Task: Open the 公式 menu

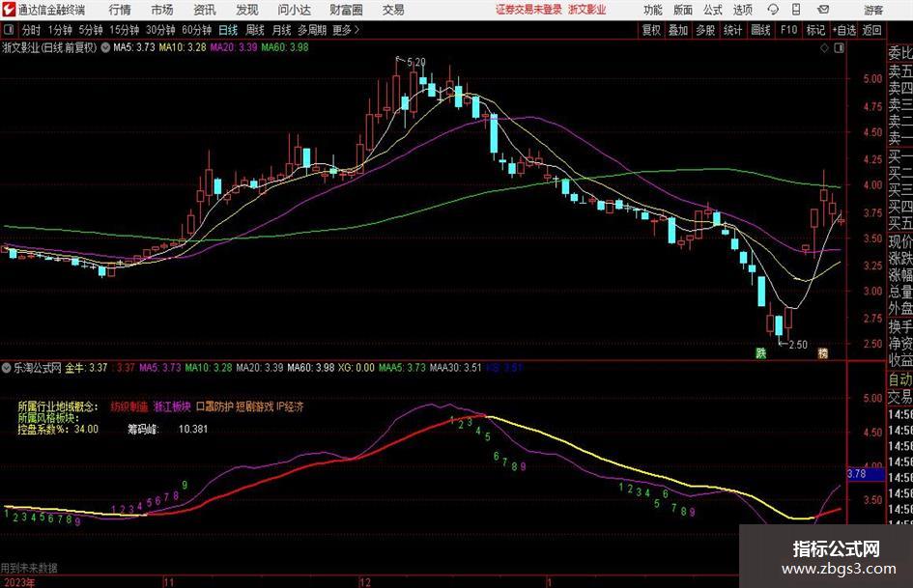Action: [713, 10]
